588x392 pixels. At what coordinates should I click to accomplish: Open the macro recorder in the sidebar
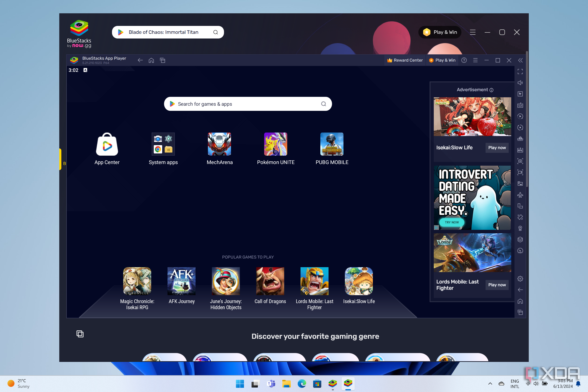click(x=520, y=116)
